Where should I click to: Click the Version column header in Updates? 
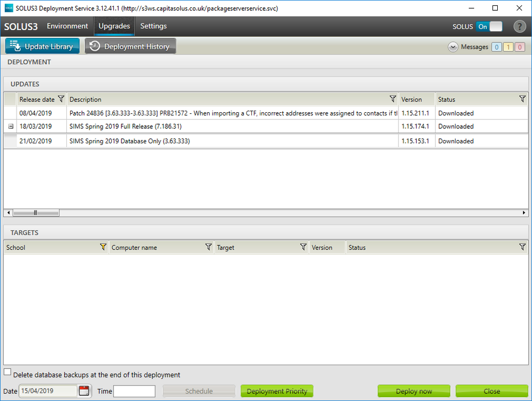coord(417,99)
